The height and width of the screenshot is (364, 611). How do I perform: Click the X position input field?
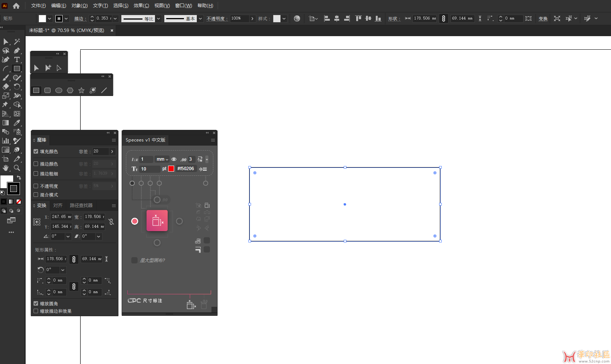[61, 217]
